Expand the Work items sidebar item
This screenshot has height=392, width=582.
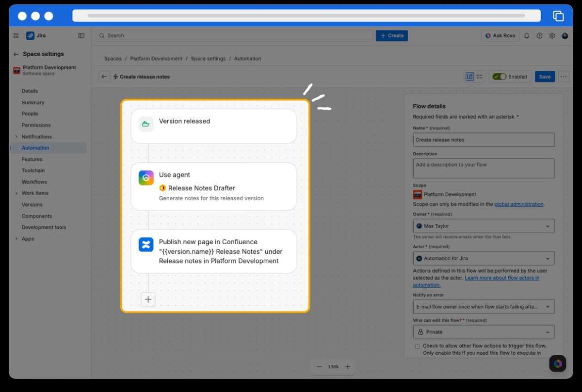pyautogui.click(x=16, y=193)
